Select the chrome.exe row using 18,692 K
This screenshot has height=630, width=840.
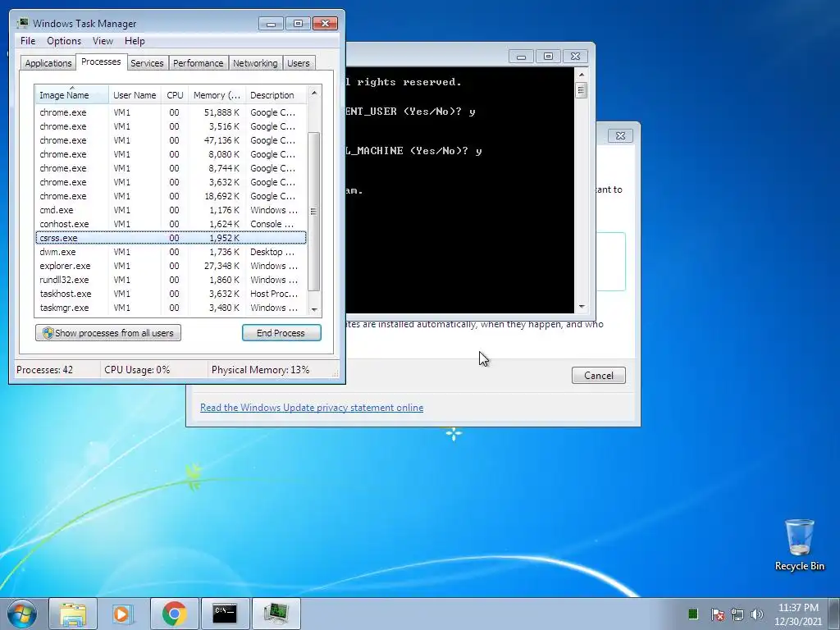[x=171, y=196]
